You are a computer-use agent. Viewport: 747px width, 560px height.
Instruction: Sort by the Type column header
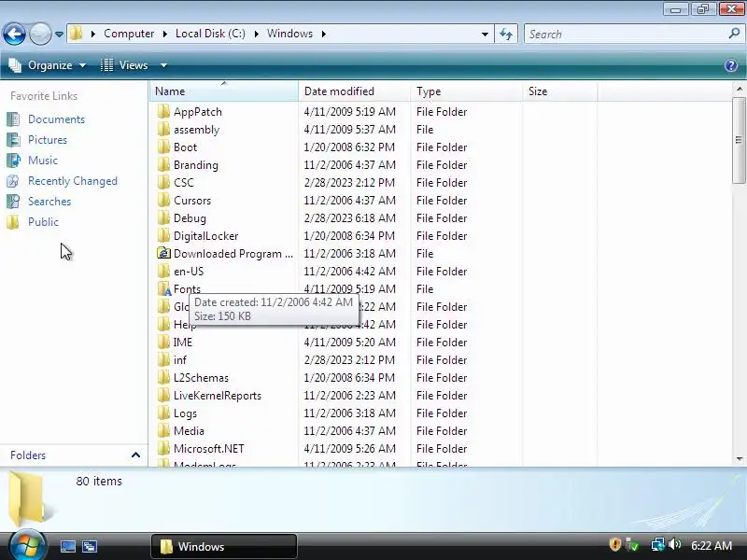point(466,91)
